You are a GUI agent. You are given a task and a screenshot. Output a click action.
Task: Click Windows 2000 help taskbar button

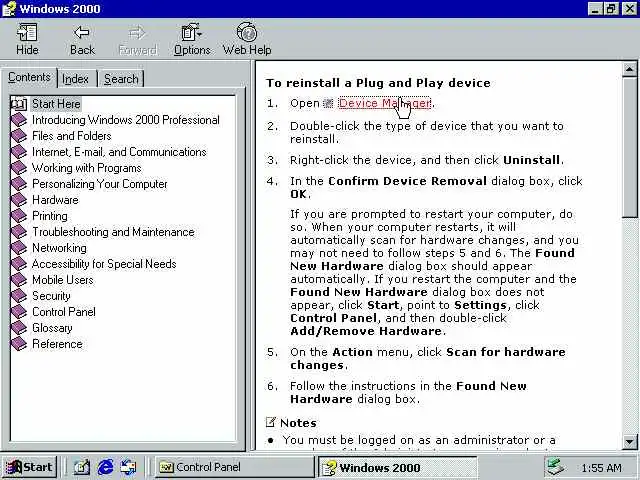397,468
